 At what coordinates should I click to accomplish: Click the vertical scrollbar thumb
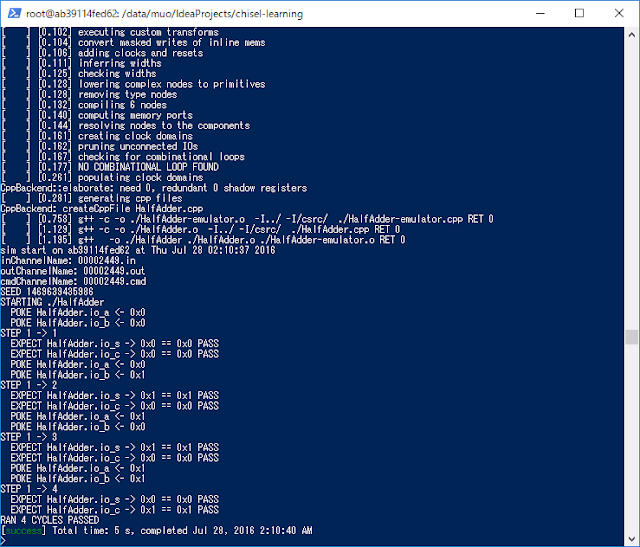(x=631, y=337)
